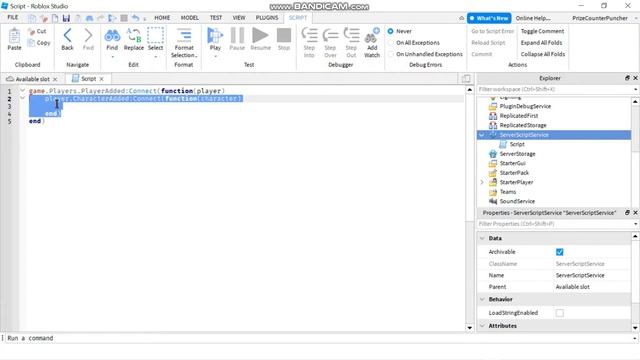Click Toggle Comment action
The image size is (640, 360).
point(542,31)
